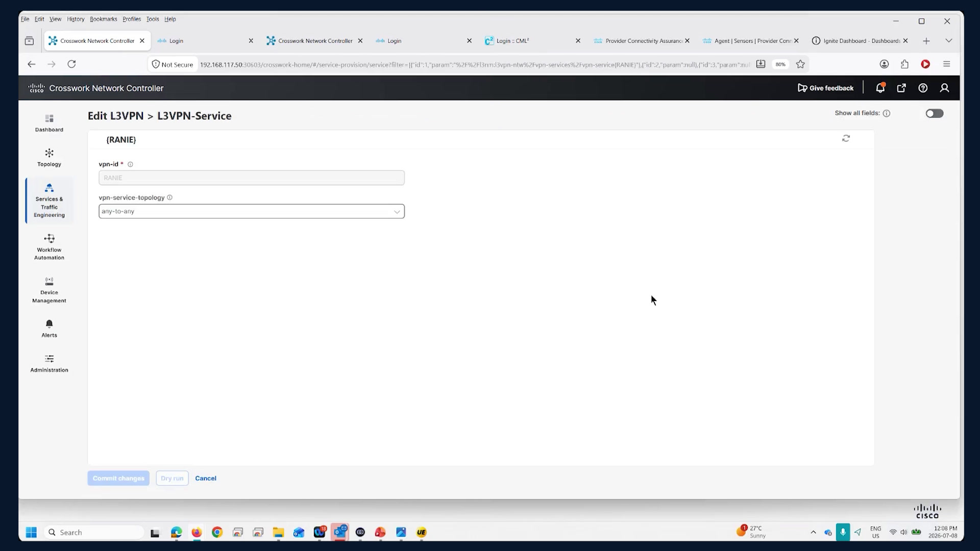
Task: Open a new browser tab
Action: pos(926,41)
